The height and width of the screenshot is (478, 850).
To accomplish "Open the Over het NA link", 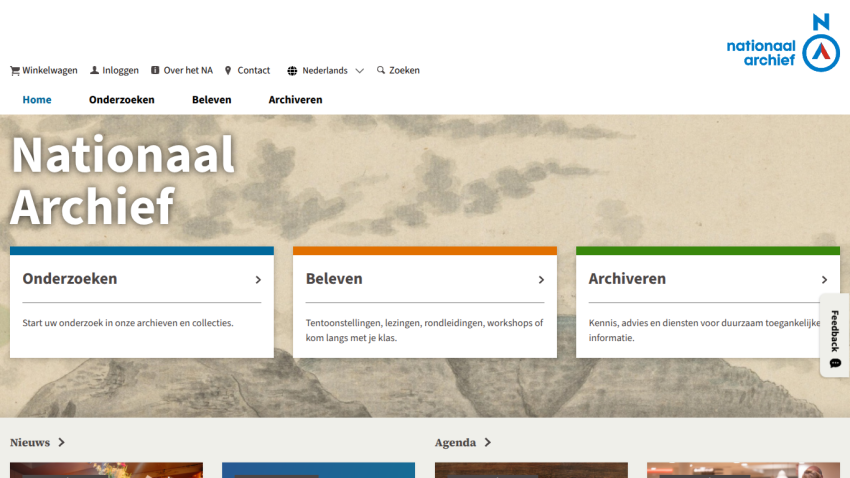I will tap(188, 70).
